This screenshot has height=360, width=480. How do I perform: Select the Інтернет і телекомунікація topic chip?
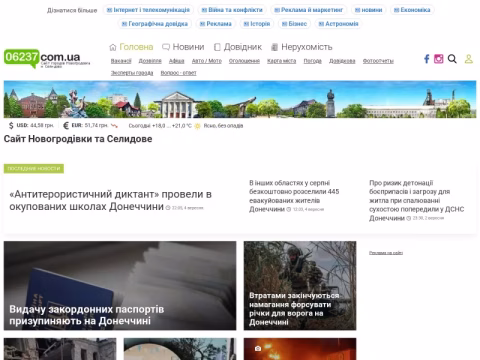coord(148,10)
